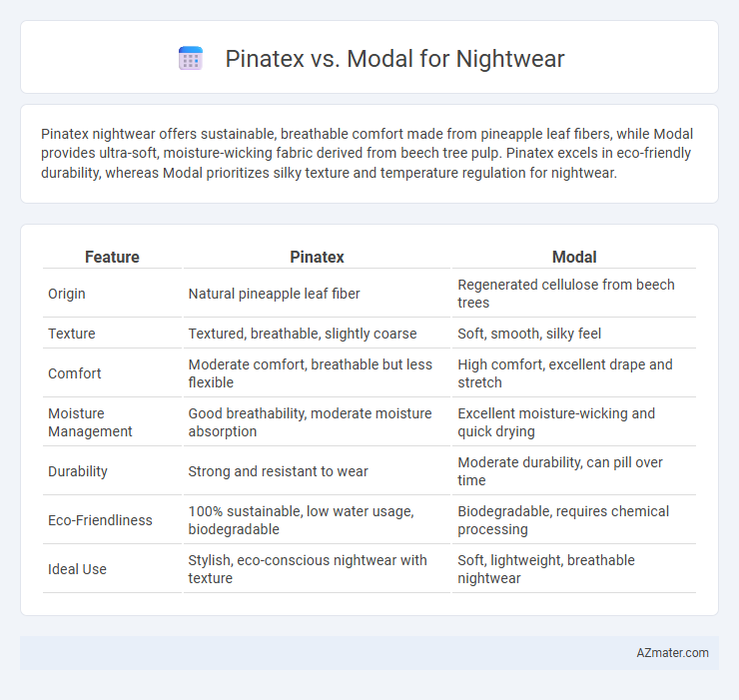The width and height of the screenshot is (739, 700).
Task: Click the 'Durability' row label
Action: click(112, 471)
